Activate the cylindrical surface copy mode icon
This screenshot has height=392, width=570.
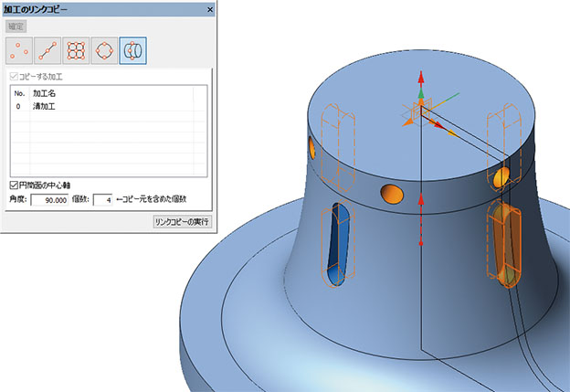pos(133,49)
